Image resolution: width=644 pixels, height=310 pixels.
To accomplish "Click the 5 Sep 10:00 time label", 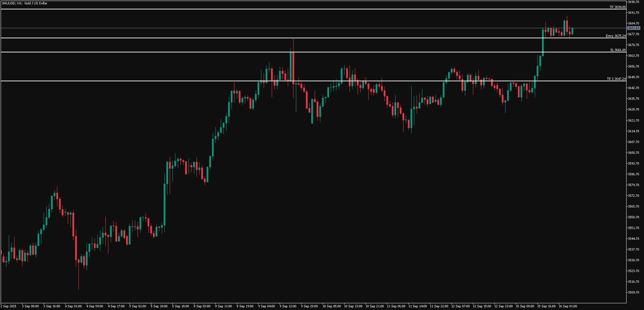I will click(x=159, y=306).
